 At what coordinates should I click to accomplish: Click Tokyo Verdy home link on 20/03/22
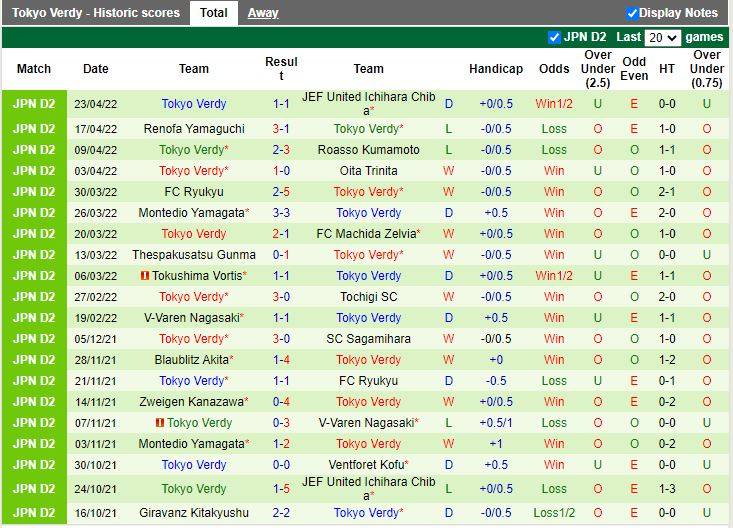pyautogui.click(x=194, y=234)
